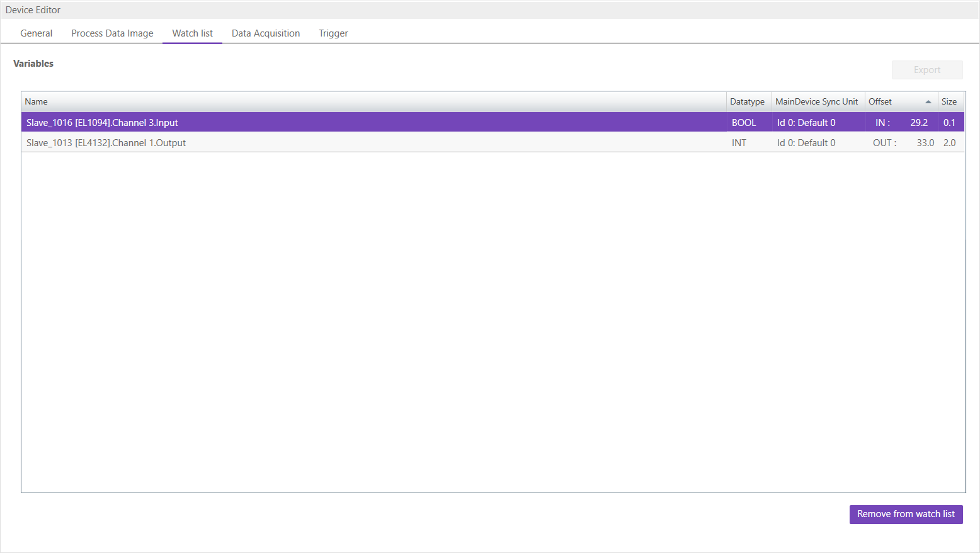The width and height of the screenshot is (980, 553).
Task: Click the MainDevice Sync Unit column header
Action: click(816, 101)
